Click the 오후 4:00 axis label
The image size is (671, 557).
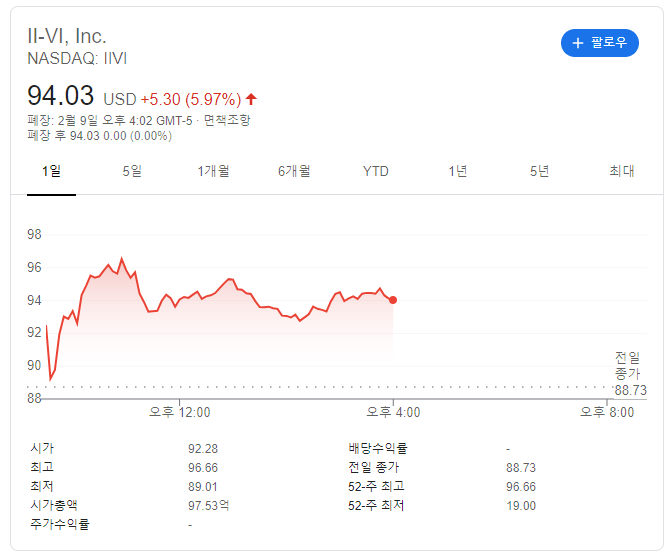point(393,412)
